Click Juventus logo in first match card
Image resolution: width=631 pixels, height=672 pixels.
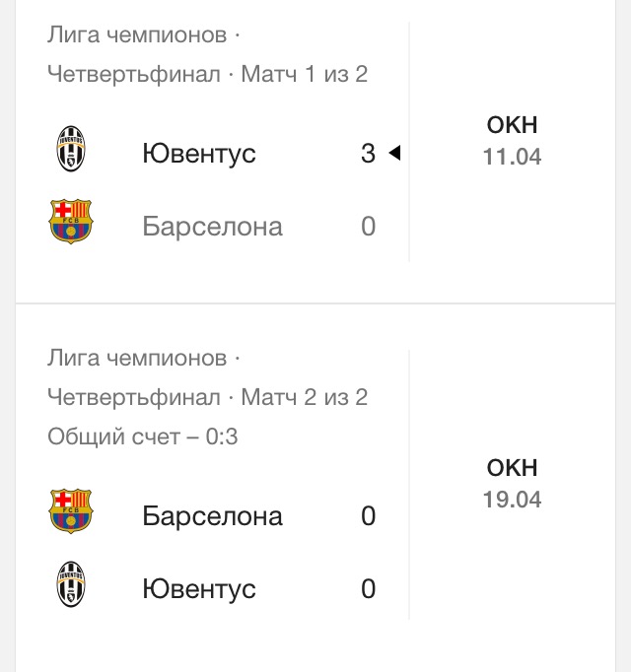[x=70, y=150]
